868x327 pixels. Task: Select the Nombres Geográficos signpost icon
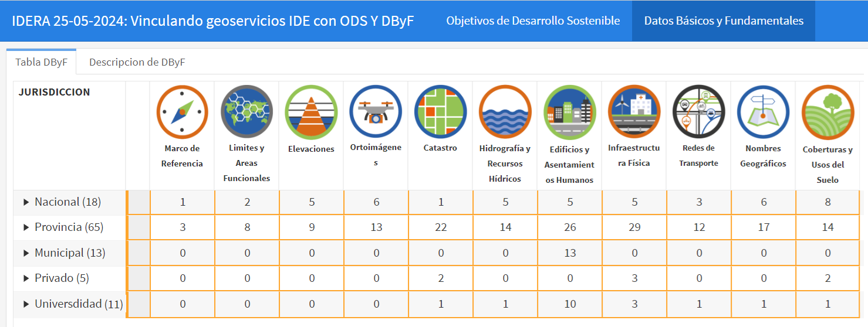tap(763, 112)
